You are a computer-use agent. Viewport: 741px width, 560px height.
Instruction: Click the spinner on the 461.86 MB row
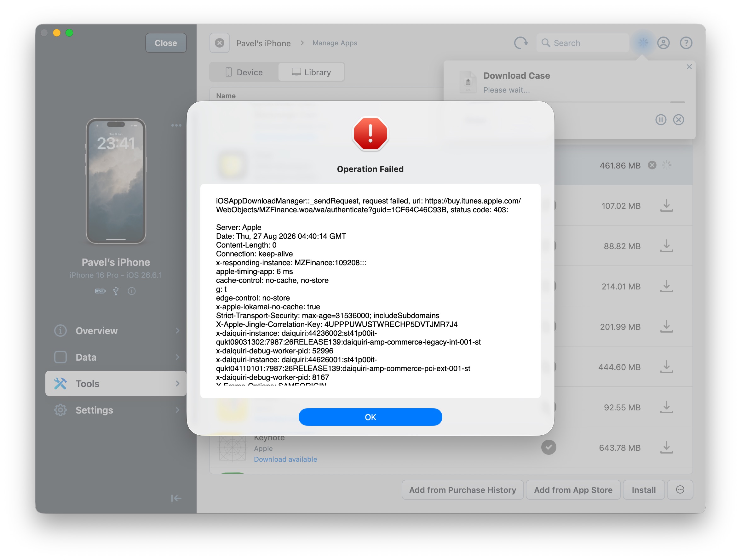(x=667, y=165)
